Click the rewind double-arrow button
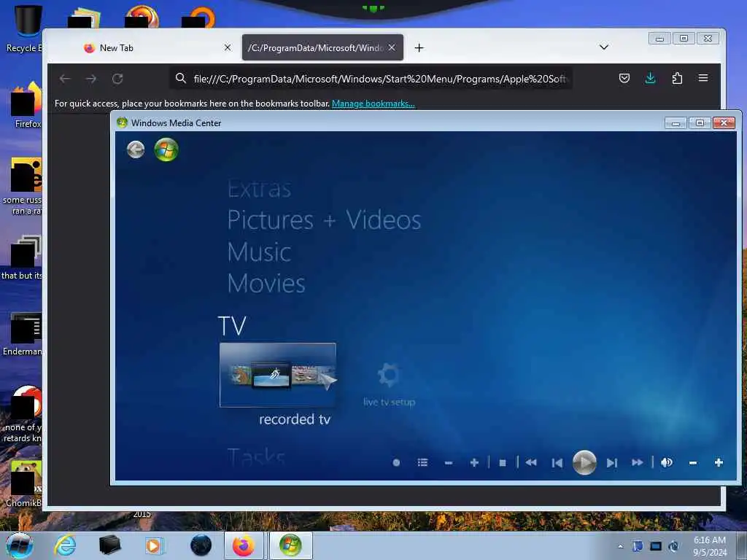The image size is (747, 560). [531, 462]
